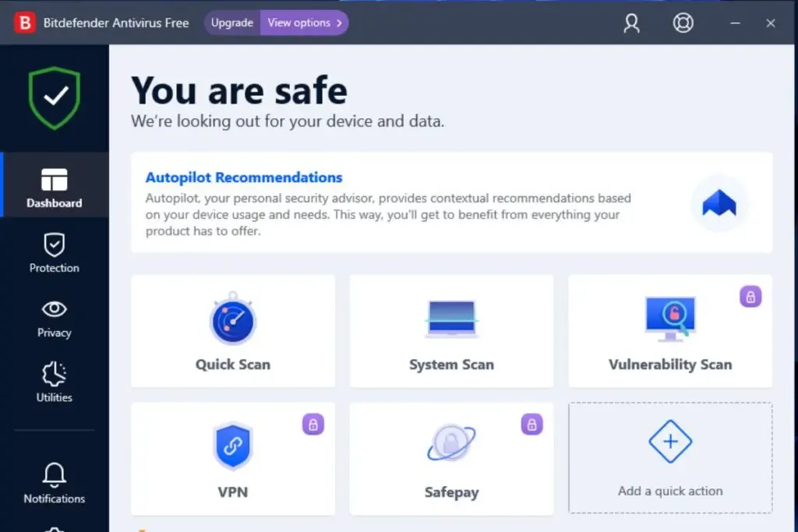This screenshot has width=798, height=532.
Task: Click the Bitdefender red B logo
Action: click(x=24, y=23)
